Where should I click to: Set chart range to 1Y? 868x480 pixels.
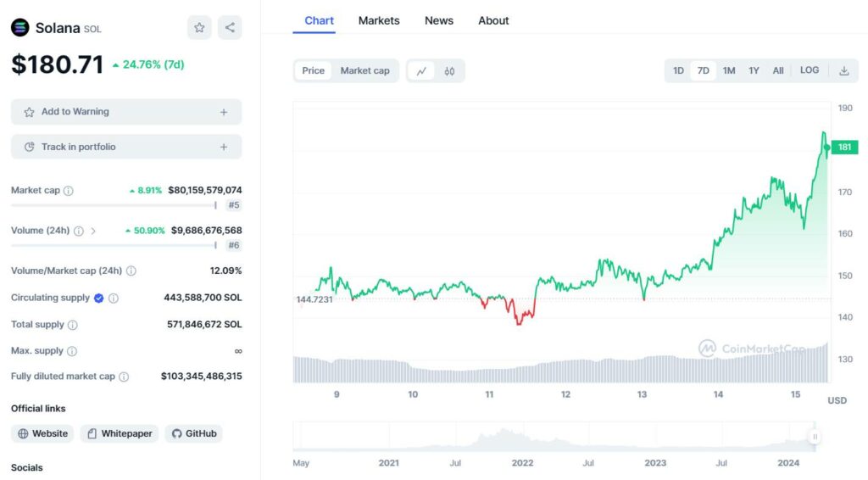(754, 71)
